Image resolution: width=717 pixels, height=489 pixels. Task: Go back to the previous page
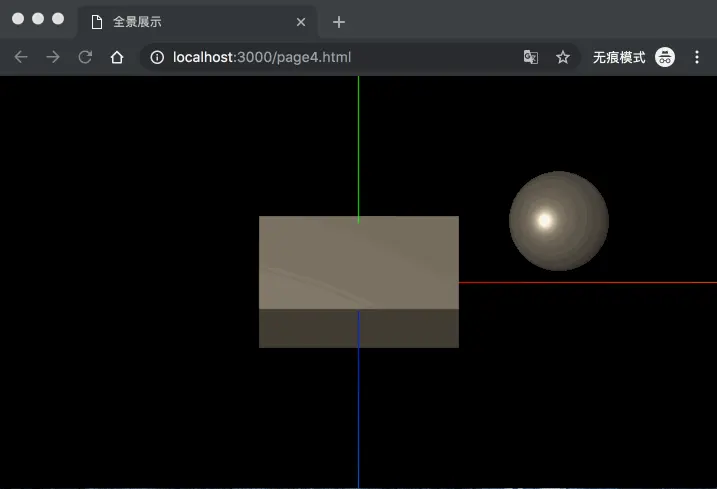21,57
